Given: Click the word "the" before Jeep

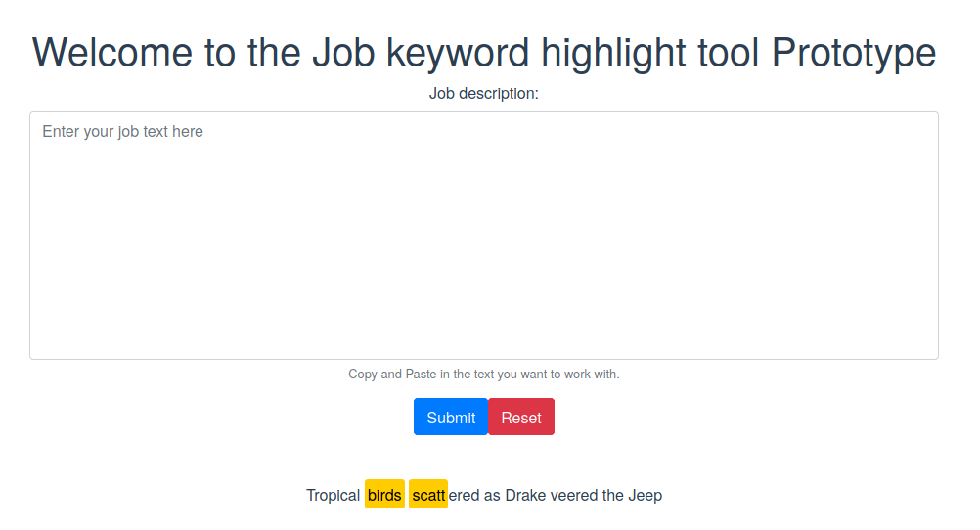Looking at the screenshot, I should click(x=612, y=496).
